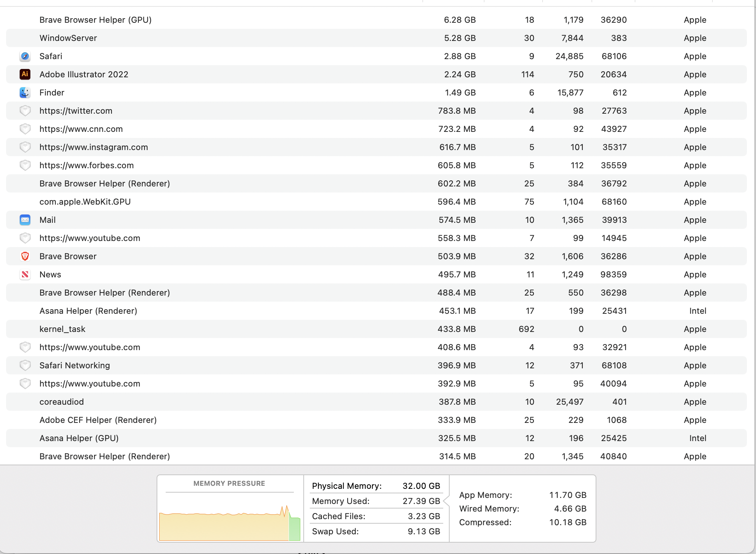Viewport: 756px width, 554px height.
Task: Select the https://www.cnn.com process name
Action: tap(81, 129)
